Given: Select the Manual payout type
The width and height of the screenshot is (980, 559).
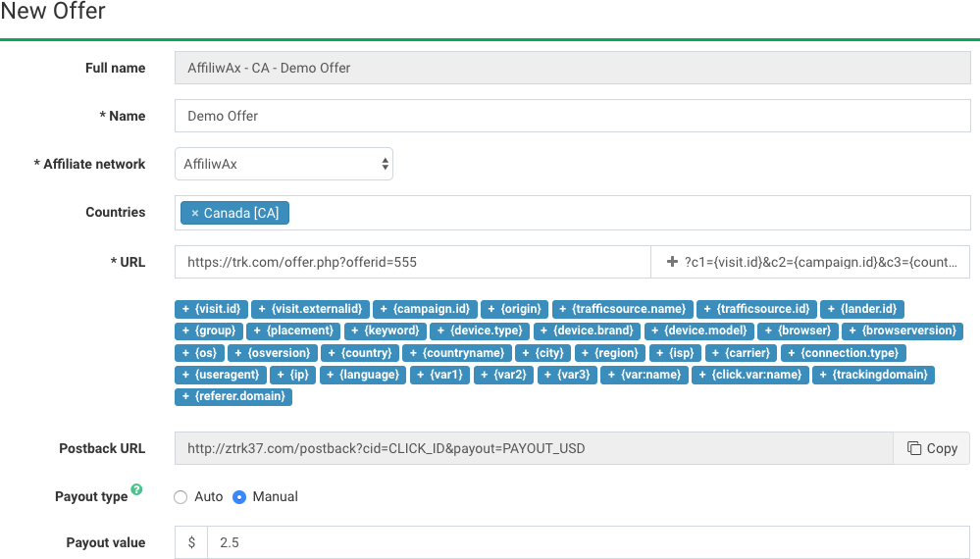Looking at the screenshot, I should 238,497.
